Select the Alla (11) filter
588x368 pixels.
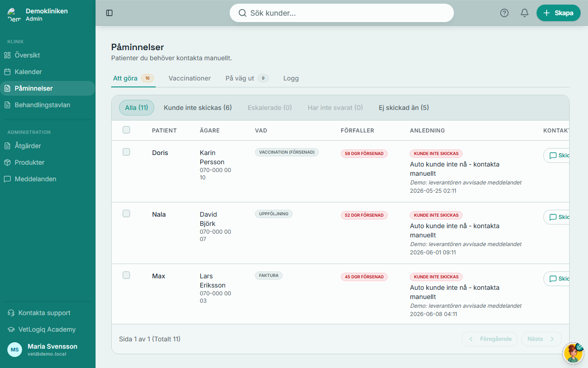(136, 108)
